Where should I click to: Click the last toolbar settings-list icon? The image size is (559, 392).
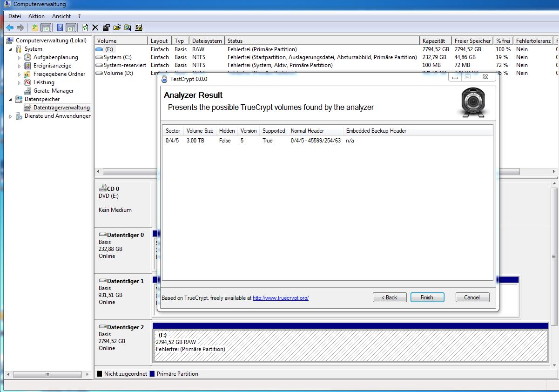click(139, 27)
